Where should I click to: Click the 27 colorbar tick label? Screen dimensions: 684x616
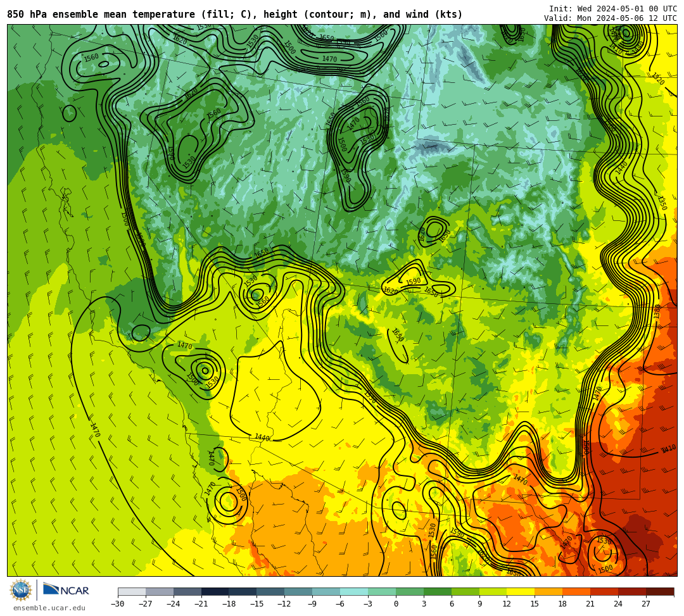pos(646,604)
